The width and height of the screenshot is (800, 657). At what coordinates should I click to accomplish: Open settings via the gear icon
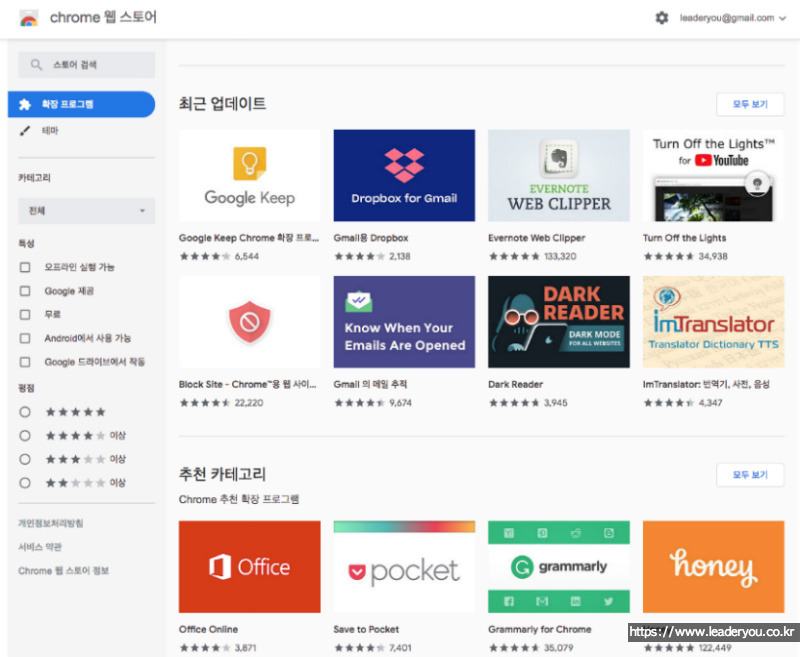coord(662,18)
